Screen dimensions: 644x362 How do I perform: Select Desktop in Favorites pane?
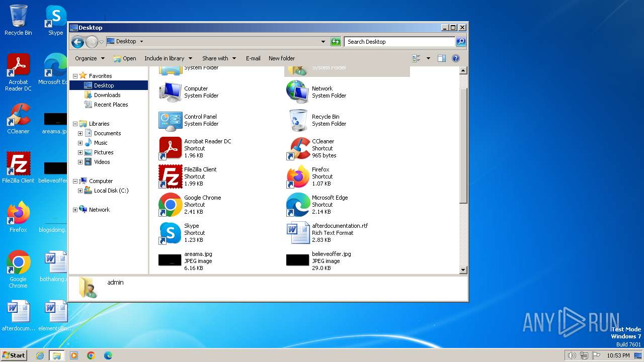pos(109,85)
